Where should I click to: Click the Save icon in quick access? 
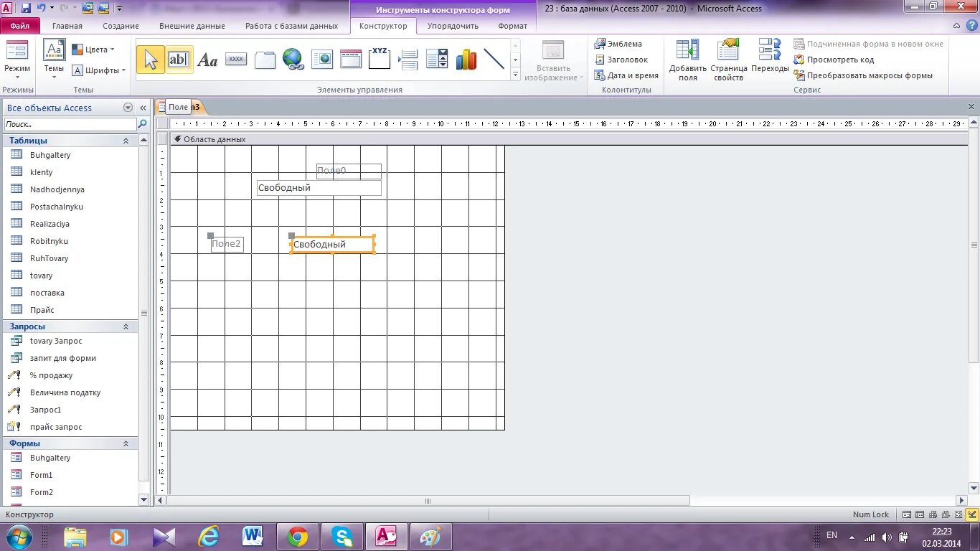coord(26,8)
